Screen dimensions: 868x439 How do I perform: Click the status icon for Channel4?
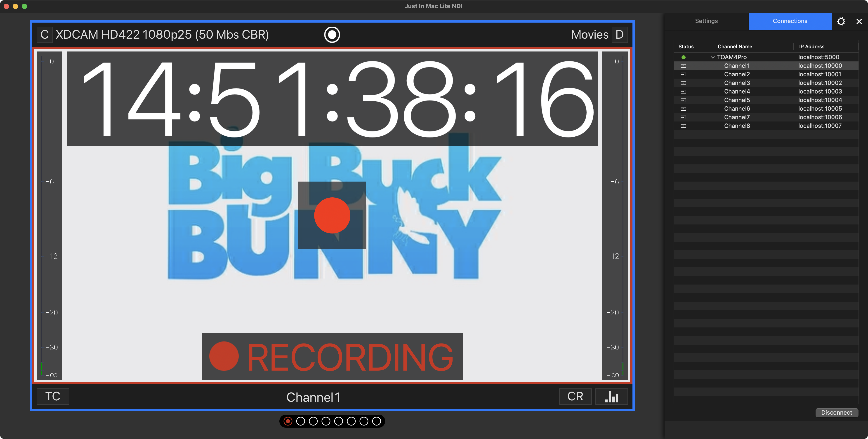point(683,91)
